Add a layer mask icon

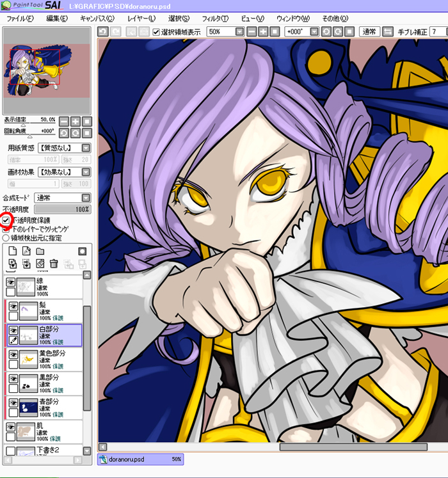(83, 251)
